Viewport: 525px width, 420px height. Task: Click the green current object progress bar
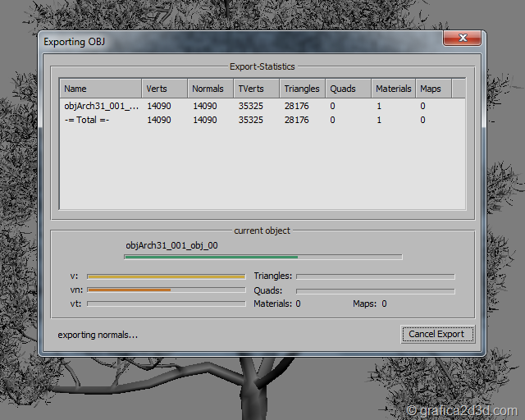click(x=263, y=257)
